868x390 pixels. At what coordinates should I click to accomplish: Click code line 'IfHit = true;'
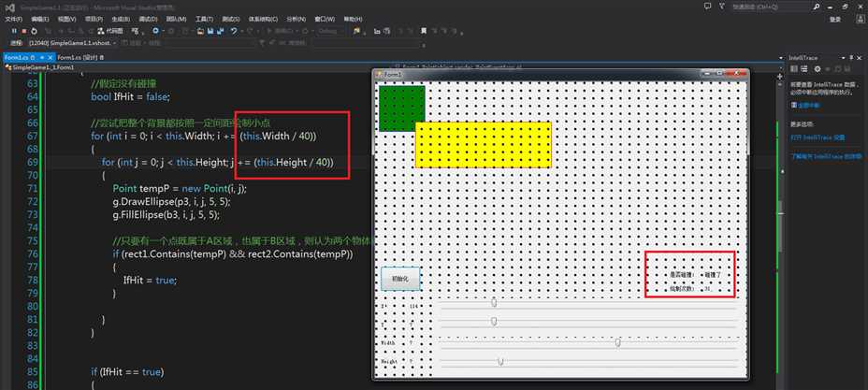150,280
